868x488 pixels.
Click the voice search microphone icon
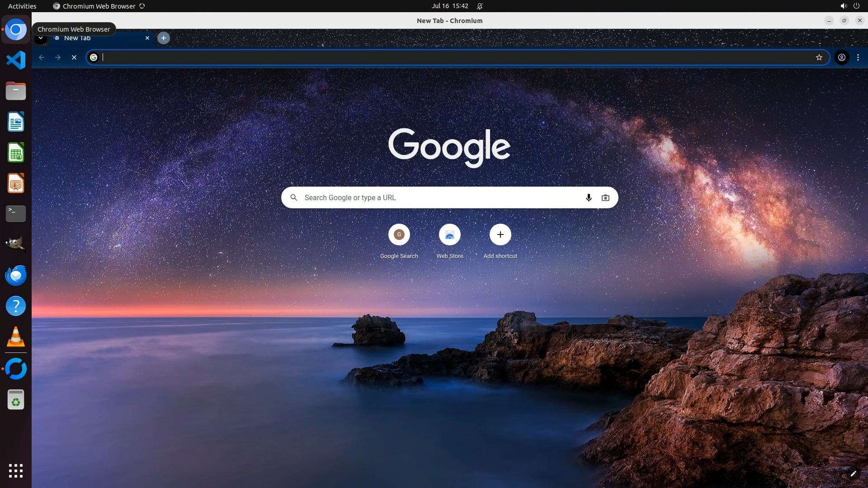coord(589,197)
